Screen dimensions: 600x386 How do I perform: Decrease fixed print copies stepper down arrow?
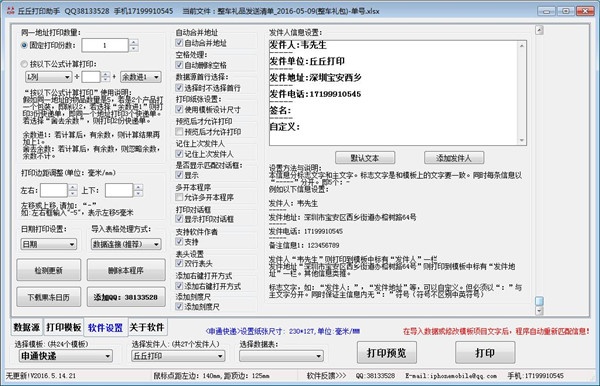tap(134, 48)
